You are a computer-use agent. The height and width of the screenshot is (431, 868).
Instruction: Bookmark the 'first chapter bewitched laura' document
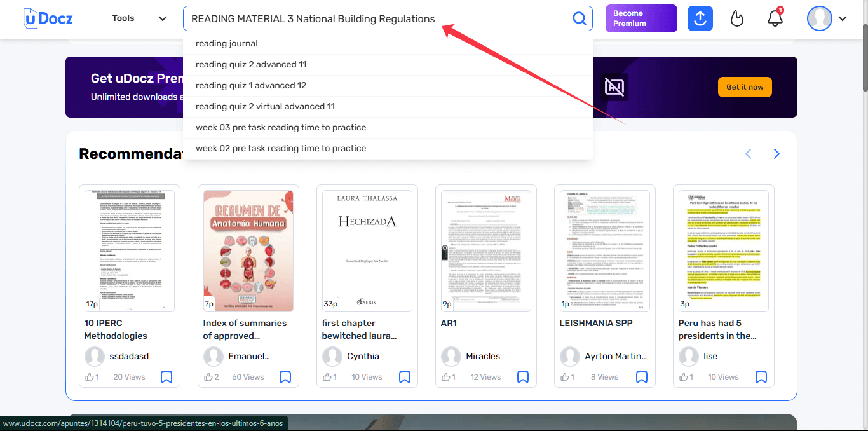[405, 377]
